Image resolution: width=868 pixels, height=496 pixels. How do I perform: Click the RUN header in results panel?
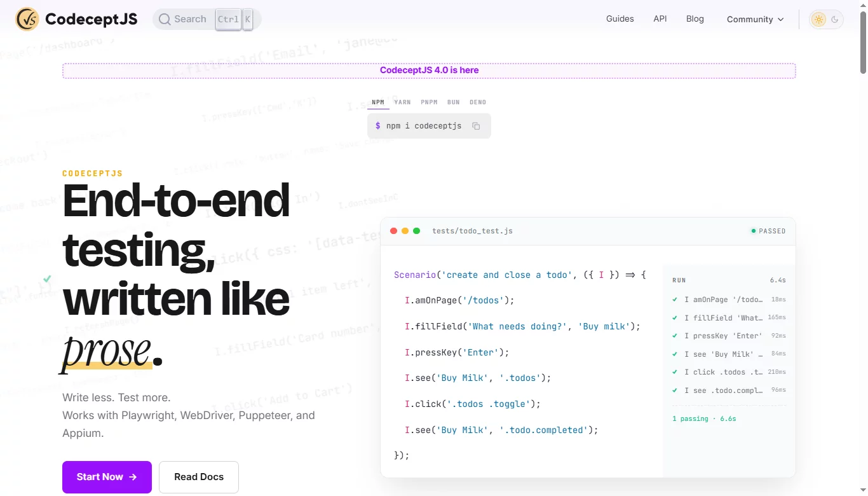(x=679, y=280)
